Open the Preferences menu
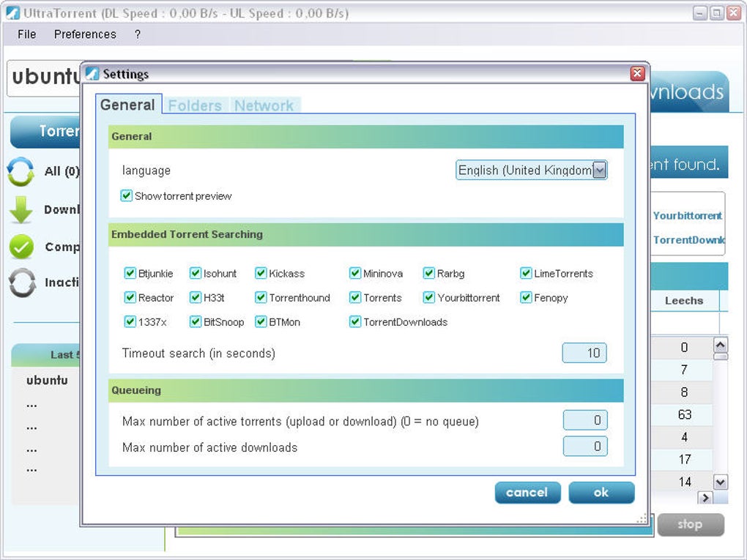The height and width of the screenshot is (560, 747). pos(85,34)
